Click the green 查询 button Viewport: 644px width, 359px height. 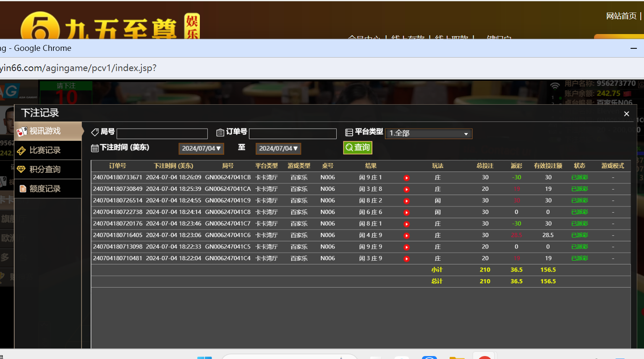358,148
